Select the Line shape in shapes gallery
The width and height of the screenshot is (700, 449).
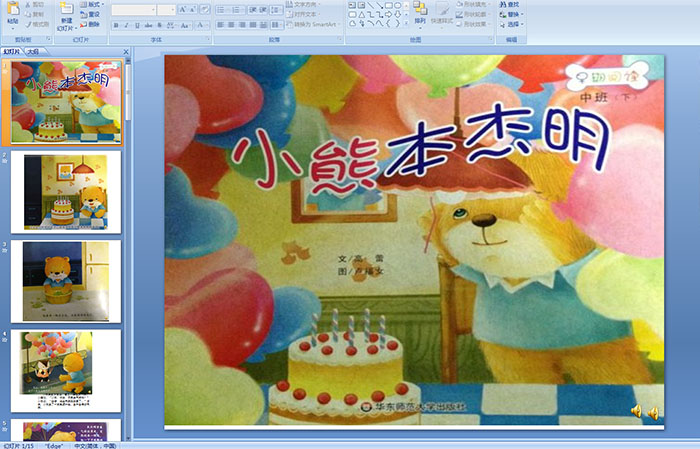coord(371,5)
